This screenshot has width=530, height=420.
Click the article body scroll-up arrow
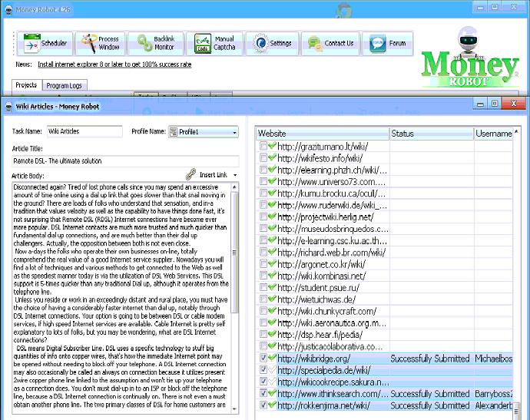pos(234,187)
